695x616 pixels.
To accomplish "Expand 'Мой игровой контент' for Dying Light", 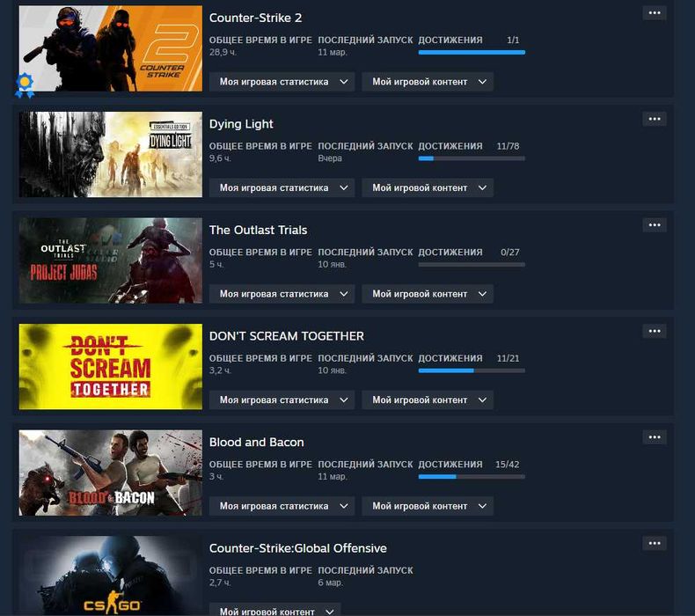I will click(x=428, y=187).
